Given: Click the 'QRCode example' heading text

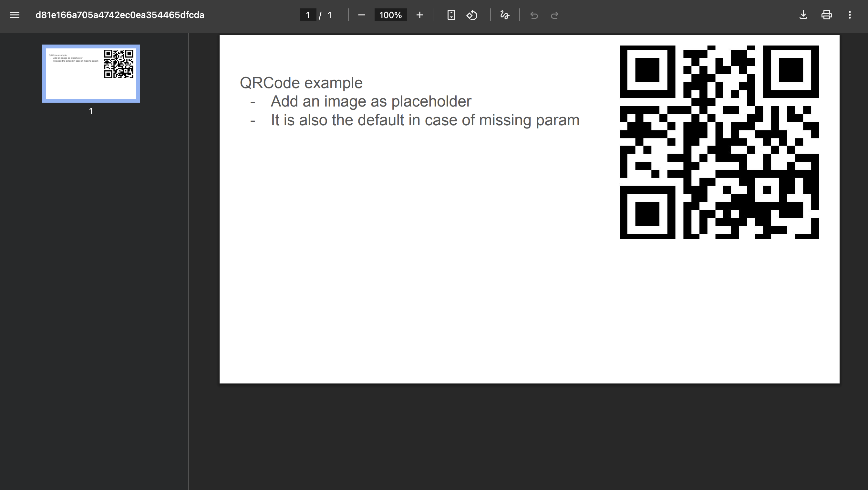Looking at the screenshot, I should [x=301, y=83].
